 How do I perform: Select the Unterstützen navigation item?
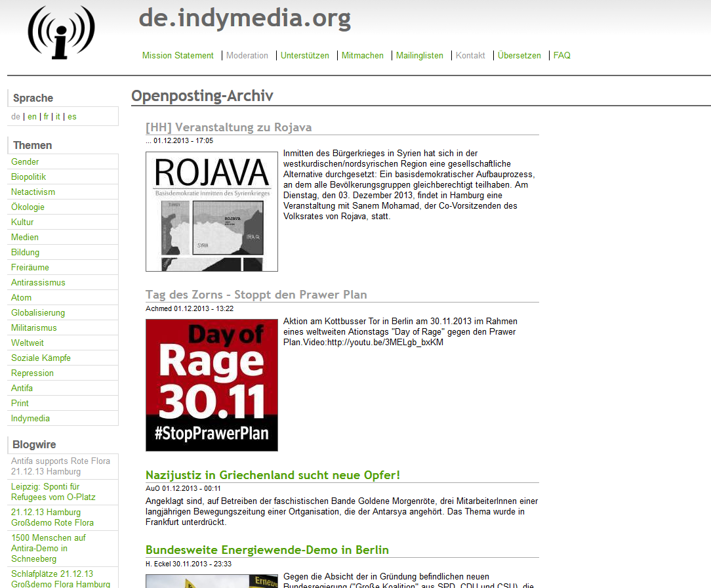pyautogui.click(x=304, y=56)
